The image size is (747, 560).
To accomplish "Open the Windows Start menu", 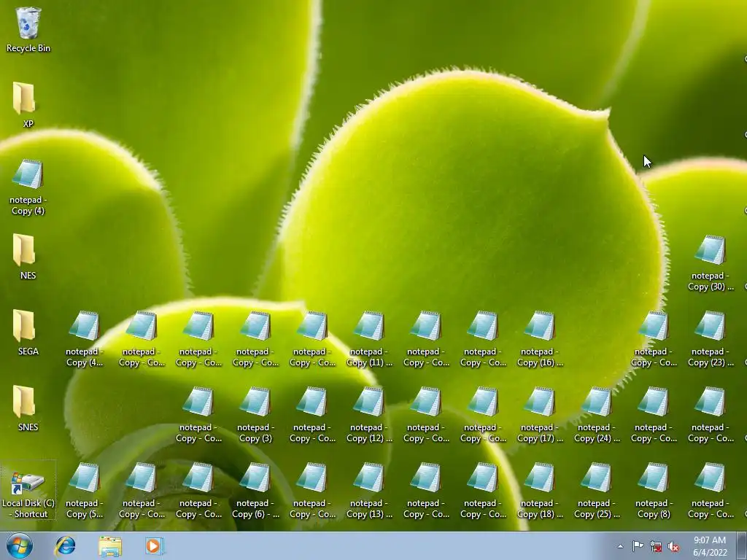I will click(x=19, y=545).
